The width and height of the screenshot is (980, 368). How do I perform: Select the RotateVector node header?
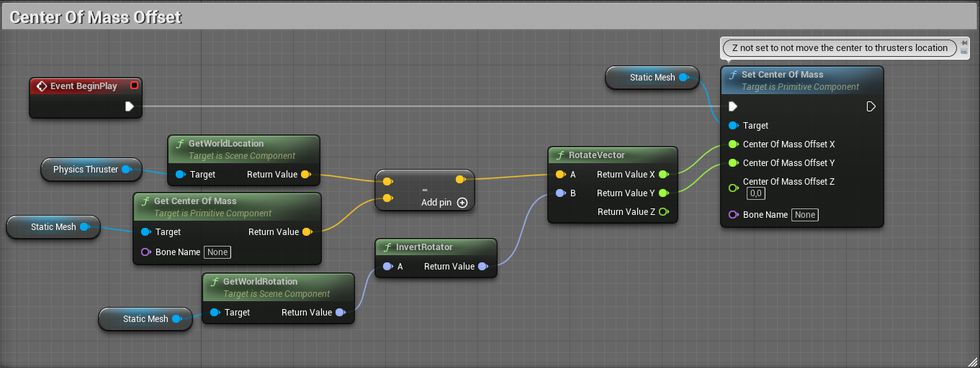pyautogui.click(x=612, y=155)
